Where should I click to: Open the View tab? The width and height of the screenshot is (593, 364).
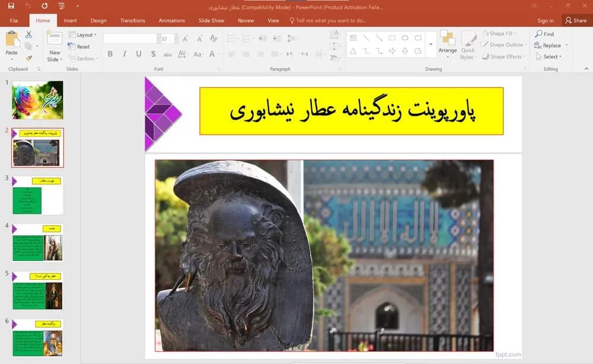(x=273, y=20)
